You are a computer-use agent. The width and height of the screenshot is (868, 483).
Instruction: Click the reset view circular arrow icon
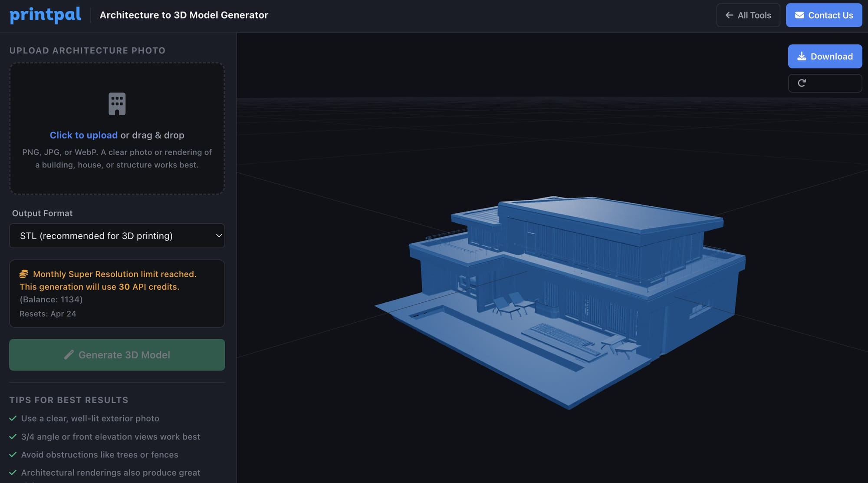802,83
